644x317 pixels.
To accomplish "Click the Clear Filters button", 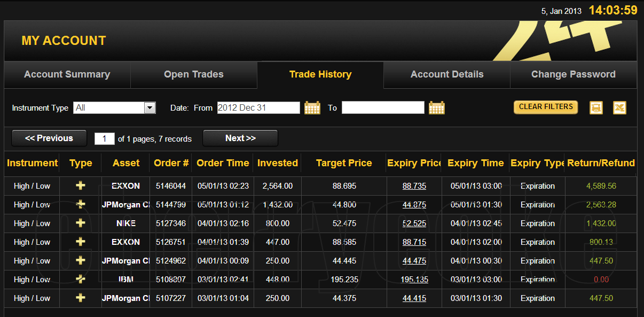I will point(546,107).
